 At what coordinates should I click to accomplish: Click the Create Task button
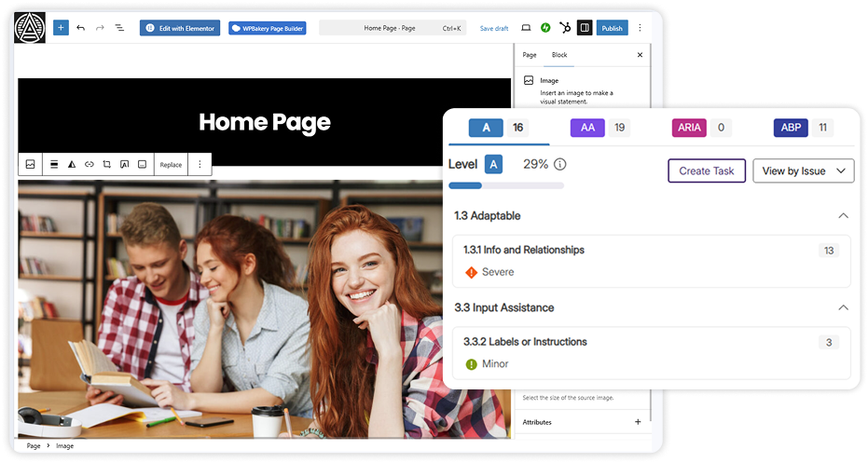pos(706,170)
